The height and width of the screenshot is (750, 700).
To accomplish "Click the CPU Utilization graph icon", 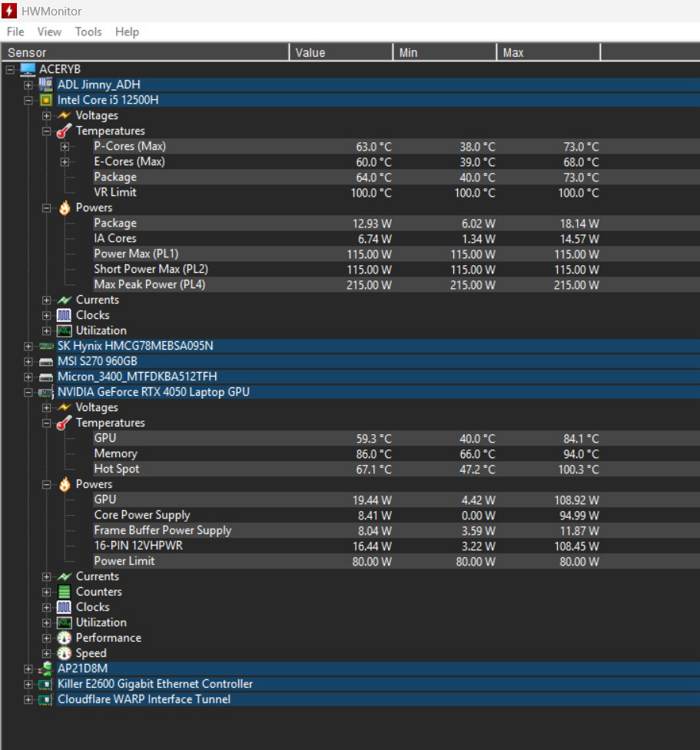I will pyautogui.click(x=64, y=330).
